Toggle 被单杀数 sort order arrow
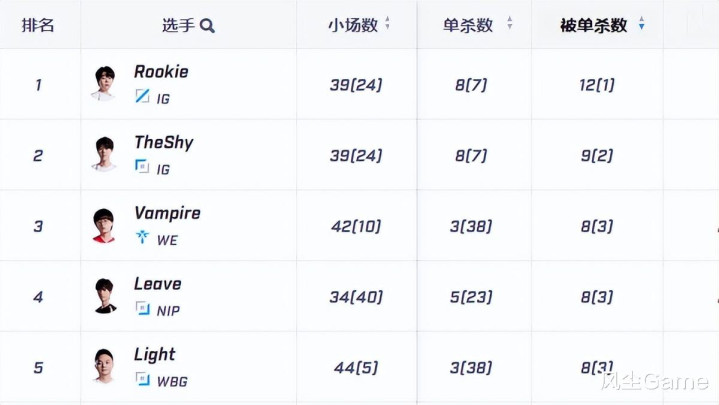Image resolution: width=719 pixels, height=405 pixels. 641,25
